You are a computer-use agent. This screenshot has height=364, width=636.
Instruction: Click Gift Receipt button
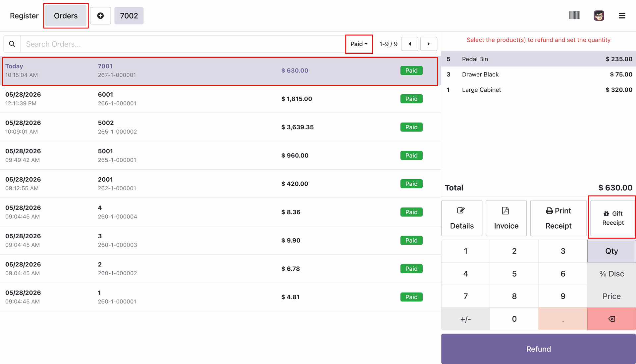(613, 218)
